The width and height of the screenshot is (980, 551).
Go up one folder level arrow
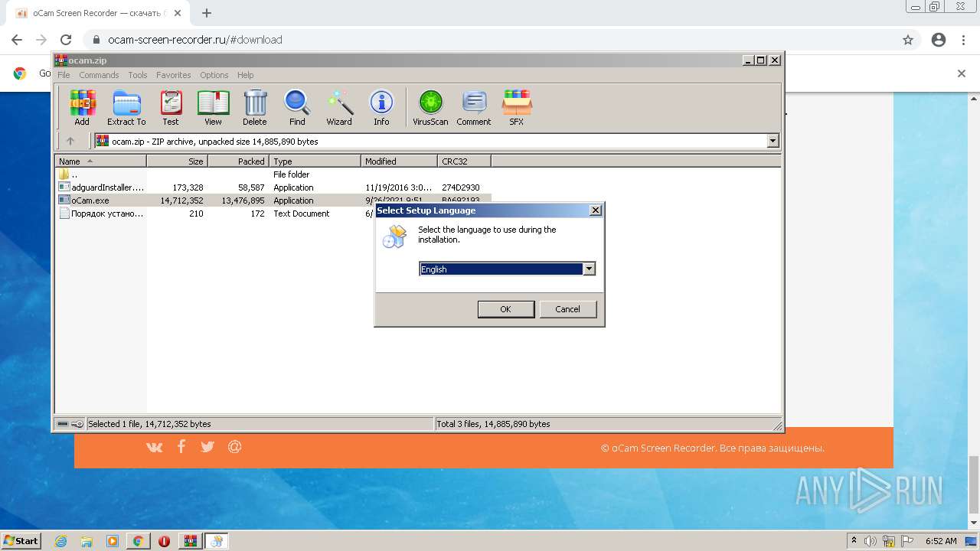click(70, 141)
